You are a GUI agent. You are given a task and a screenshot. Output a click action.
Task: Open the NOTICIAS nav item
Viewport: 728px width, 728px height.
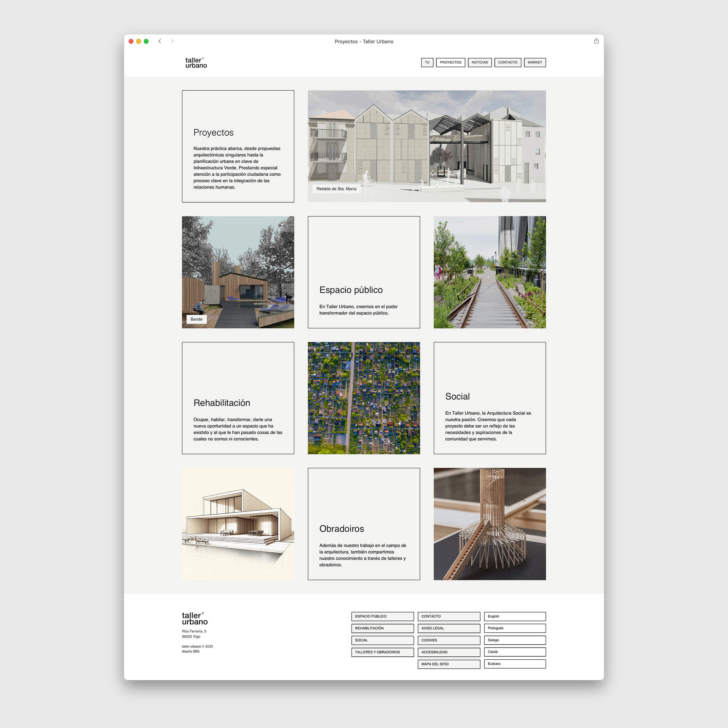point(480,63)
